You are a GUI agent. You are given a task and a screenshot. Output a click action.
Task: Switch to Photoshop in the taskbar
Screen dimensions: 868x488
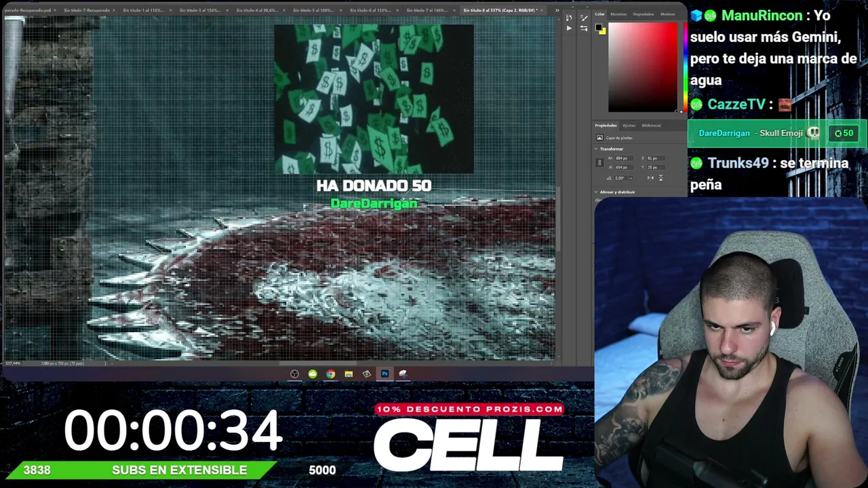[384, 373]
